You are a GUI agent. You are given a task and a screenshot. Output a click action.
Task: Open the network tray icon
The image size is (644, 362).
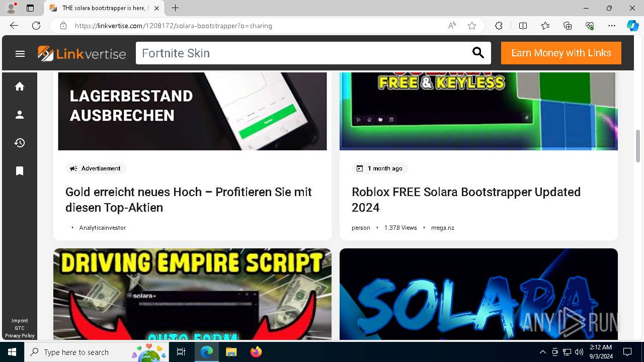tap(567, 352)
